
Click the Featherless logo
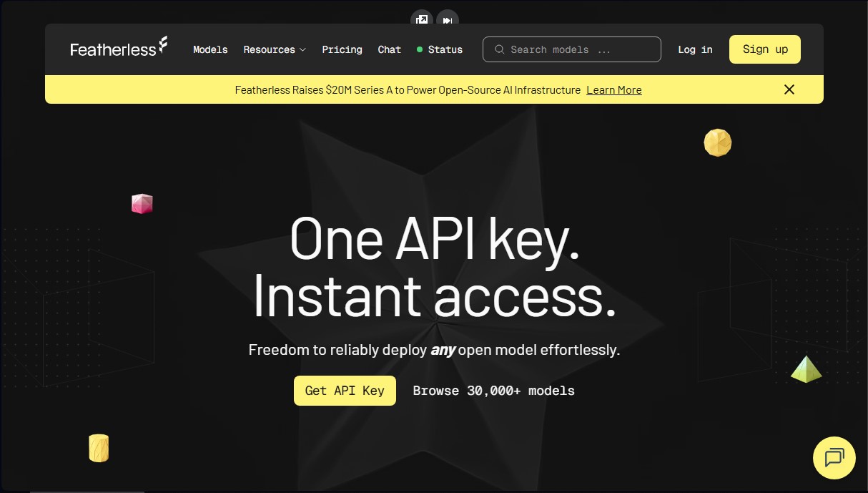(119, 47)
